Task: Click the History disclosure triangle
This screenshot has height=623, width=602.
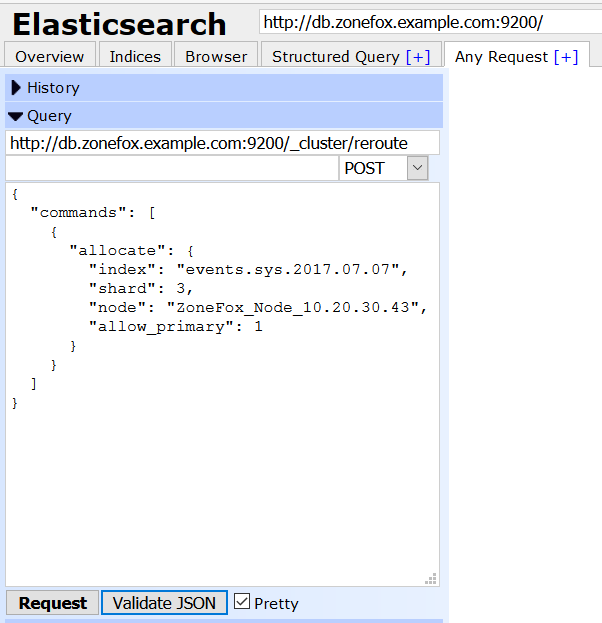Action: click(16, 88)
